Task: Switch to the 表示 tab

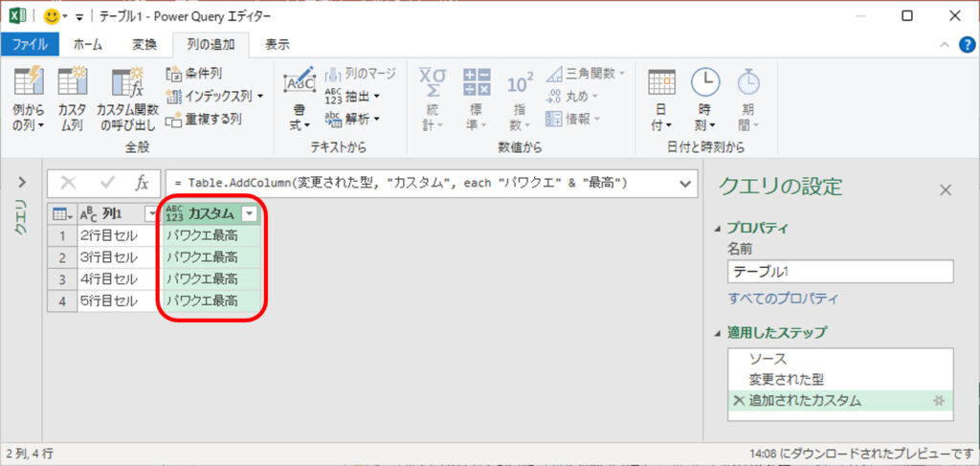Action: pos(277,44)
